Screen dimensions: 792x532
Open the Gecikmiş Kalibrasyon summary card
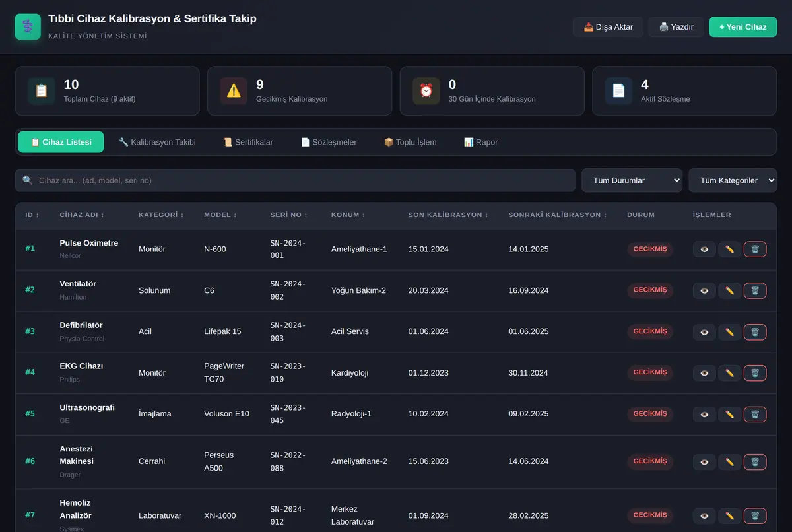pyautogui.click(x=300, y=91)
